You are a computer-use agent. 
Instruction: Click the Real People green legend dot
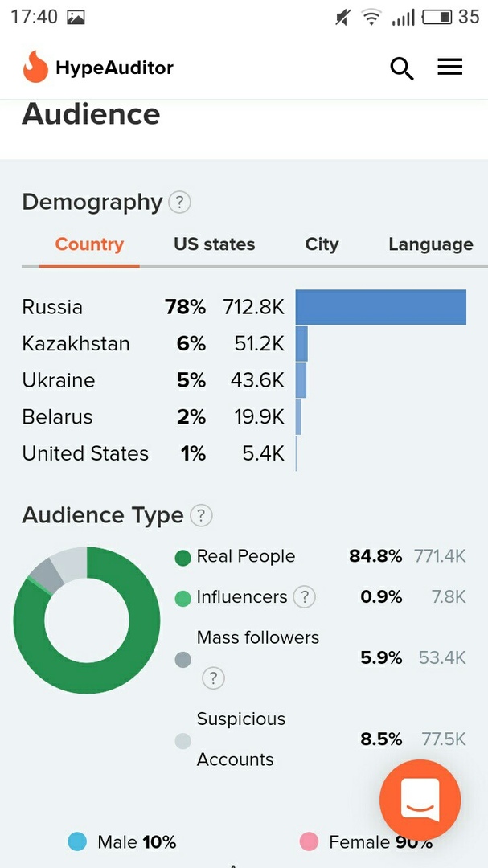pyautogui.click(x=182, y=558)
